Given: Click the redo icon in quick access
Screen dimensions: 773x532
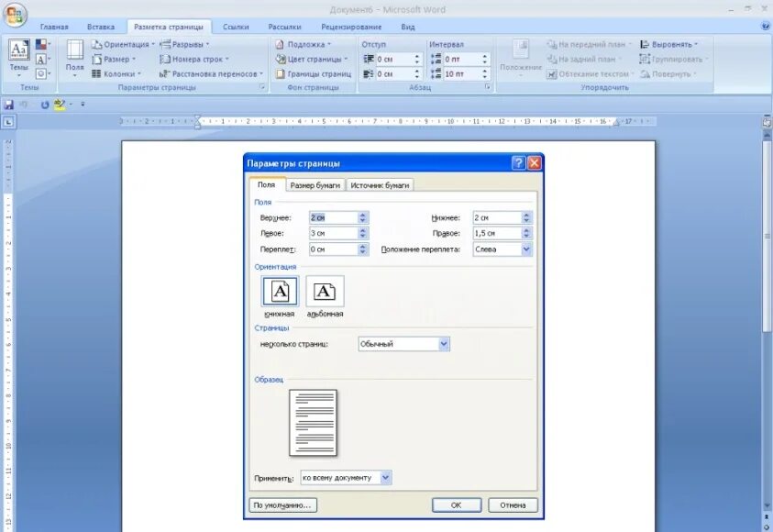Looking at the screenshot, I should [x=45, y=105].
